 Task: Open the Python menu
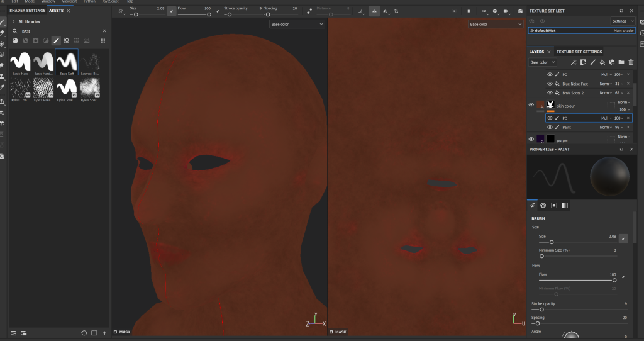tap(89, 1)
